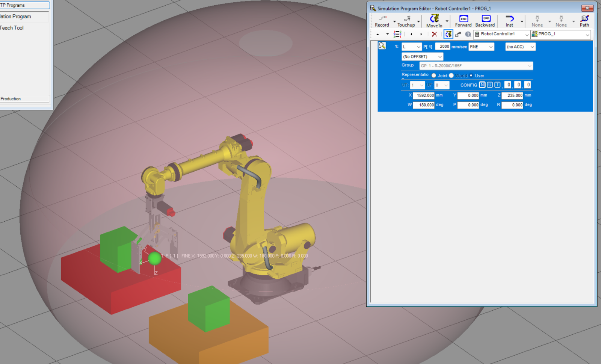Click the R angle field
Image resolution: width=601 pixels, height=364 pixels.
(x=512, y=105)
